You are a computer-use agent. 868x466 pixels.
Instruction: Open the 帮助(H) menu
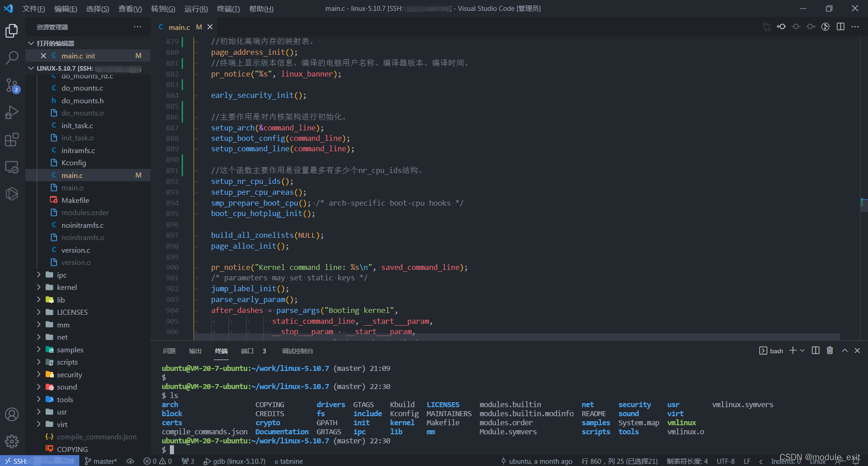tap(261, 9)
